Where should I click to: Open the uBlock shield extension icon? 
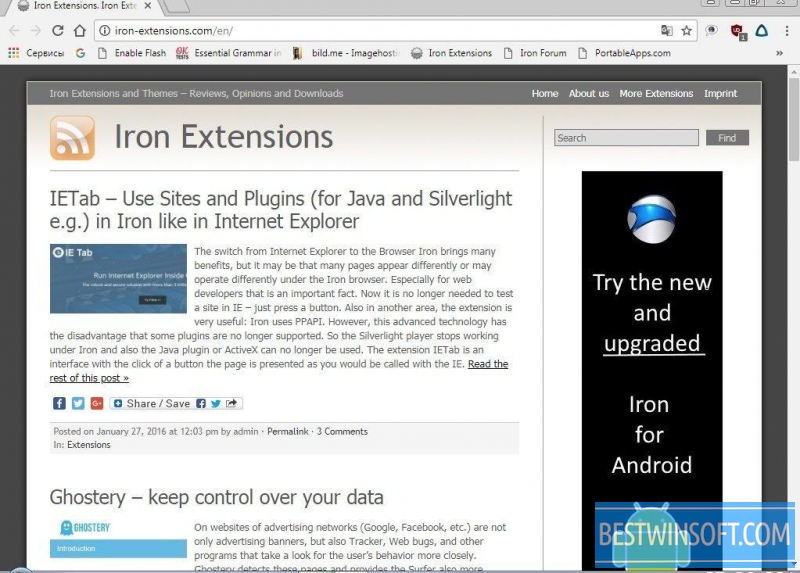[x=737, y=32]
